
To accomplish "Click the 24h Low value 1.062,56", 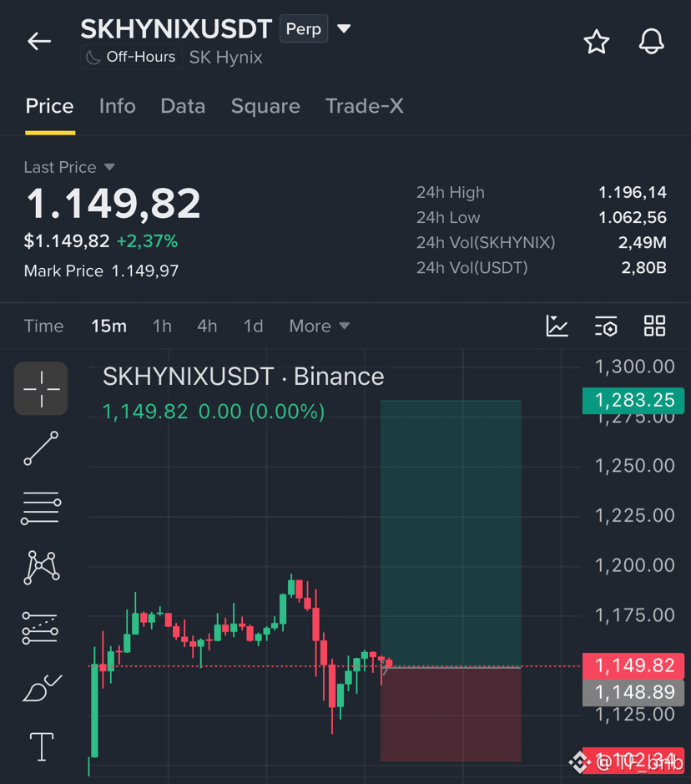I will coord(632,218).
